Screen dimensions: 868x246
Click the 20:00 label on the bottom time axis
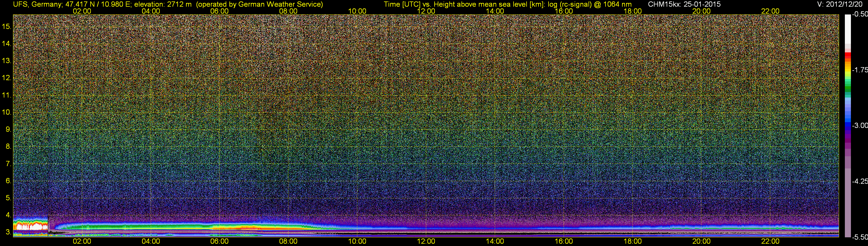tap(702, 241)
